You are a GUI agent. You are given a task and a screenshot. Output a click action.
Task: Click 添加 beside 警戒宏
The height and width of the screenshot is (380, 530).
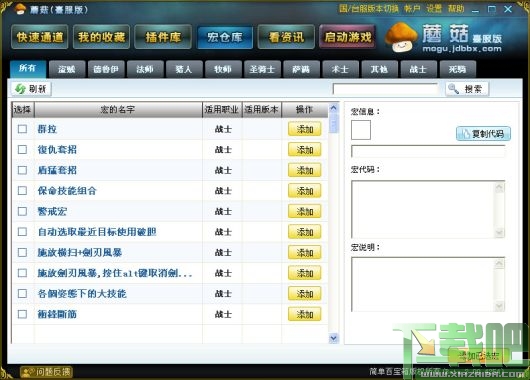pos(305,212)
